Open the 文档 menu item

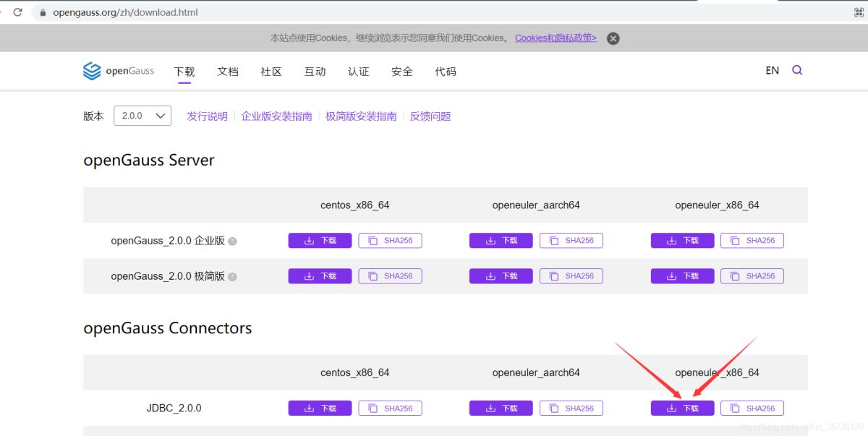(228, 71)
